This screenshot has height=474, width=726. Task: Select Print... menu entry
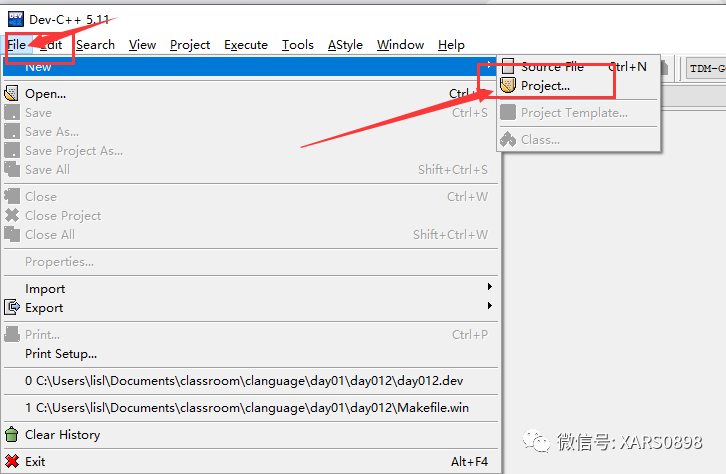coord(250,335)
